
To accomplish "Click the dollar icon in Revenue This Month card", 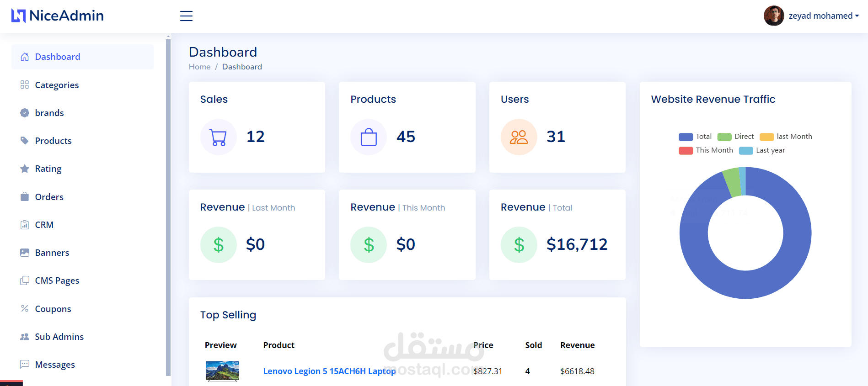I will 369,245.
